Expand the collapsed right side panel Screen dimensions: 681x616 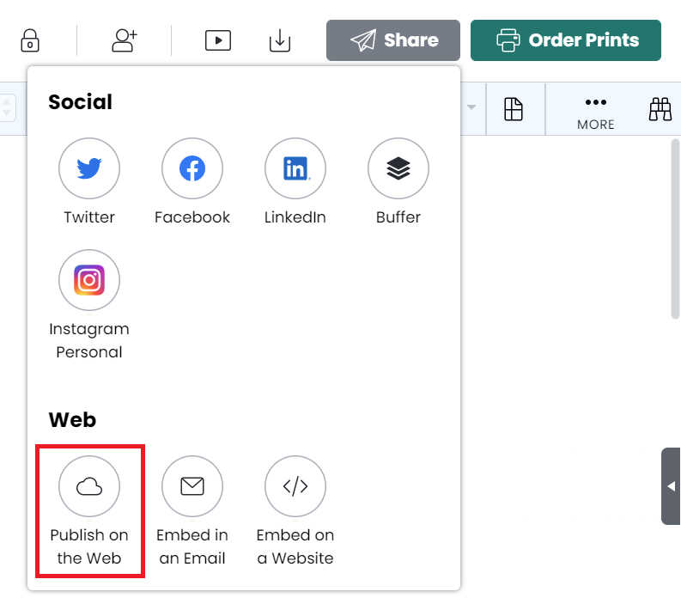click(x=671, y=486)
